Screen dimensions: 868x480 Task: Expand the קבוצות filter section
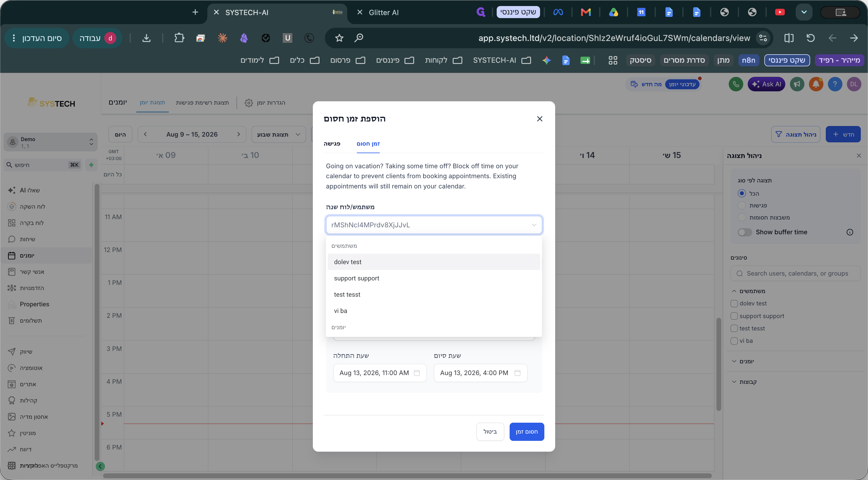click(x=744, y=382)
